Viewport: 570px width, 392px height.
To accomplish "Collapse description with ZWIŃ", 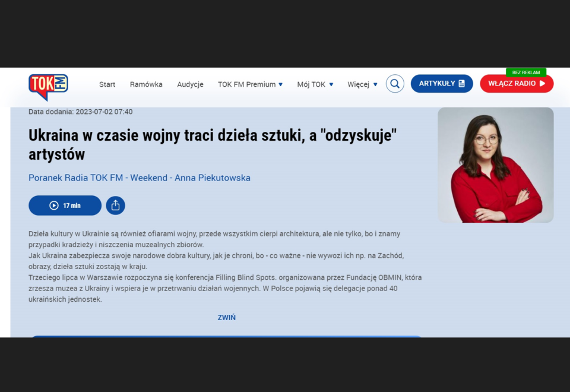I will click(226, 317).
